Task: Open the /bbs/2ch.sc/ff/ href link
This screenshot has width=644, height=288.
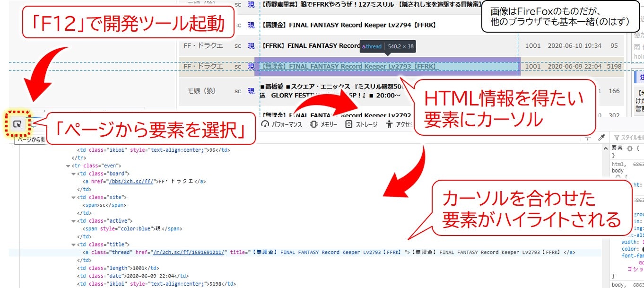Action: pyautogui.click(x=131, y=181)
